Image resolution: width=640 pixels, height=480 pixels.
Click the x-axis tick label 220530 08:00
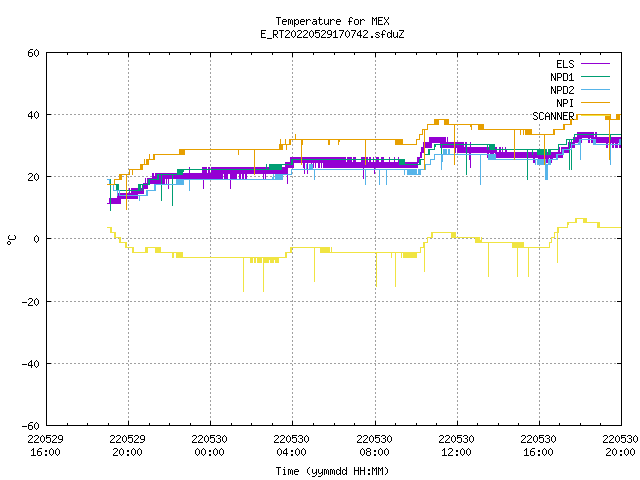[374, 446]
